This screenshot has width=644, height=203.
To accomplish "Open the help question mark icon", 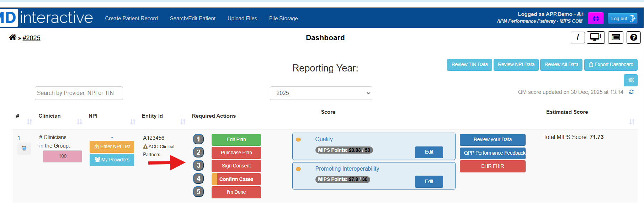I will tap(633, 37).
